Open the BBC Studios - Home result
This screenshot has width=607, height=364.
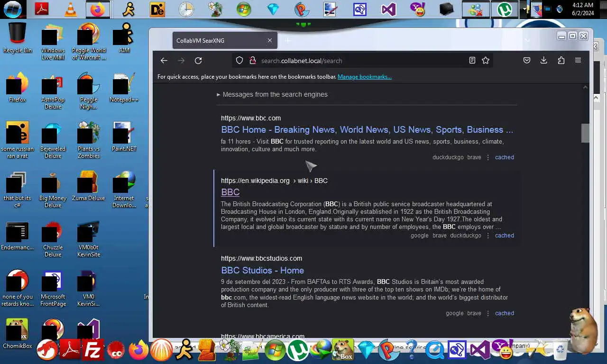click(262, 271)
